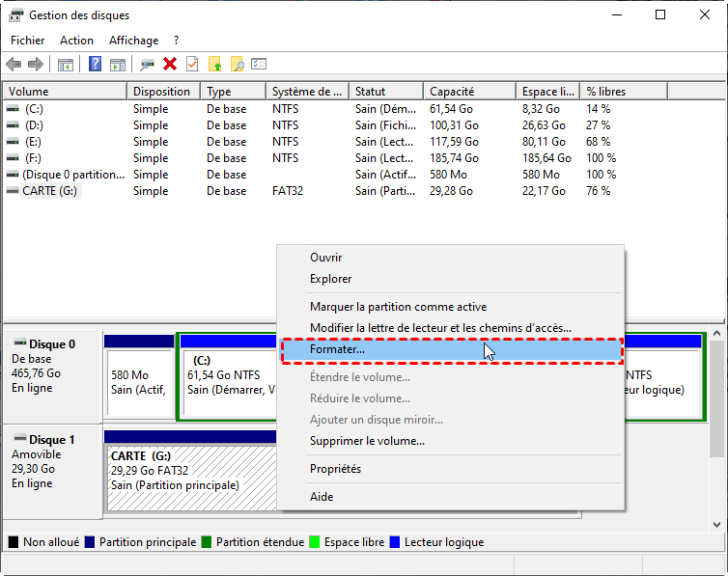Click the red X delete toolbar icon
The width and height of the screenshot is (728, 576).
coord(170,65)
